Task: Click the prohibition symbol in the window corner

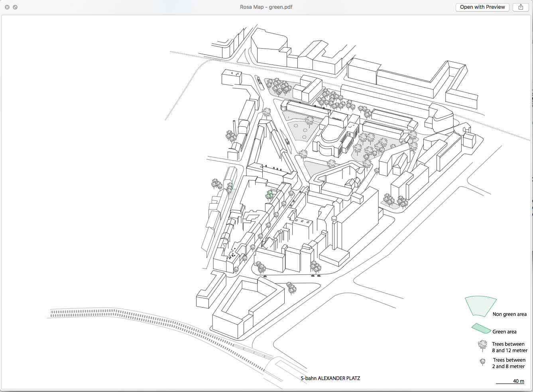Action: click(15, 7)
